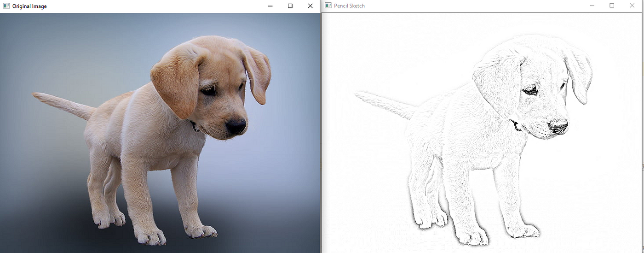
Task: Click the color puppy photo in Original Image
Action: [x=160, y=133]
